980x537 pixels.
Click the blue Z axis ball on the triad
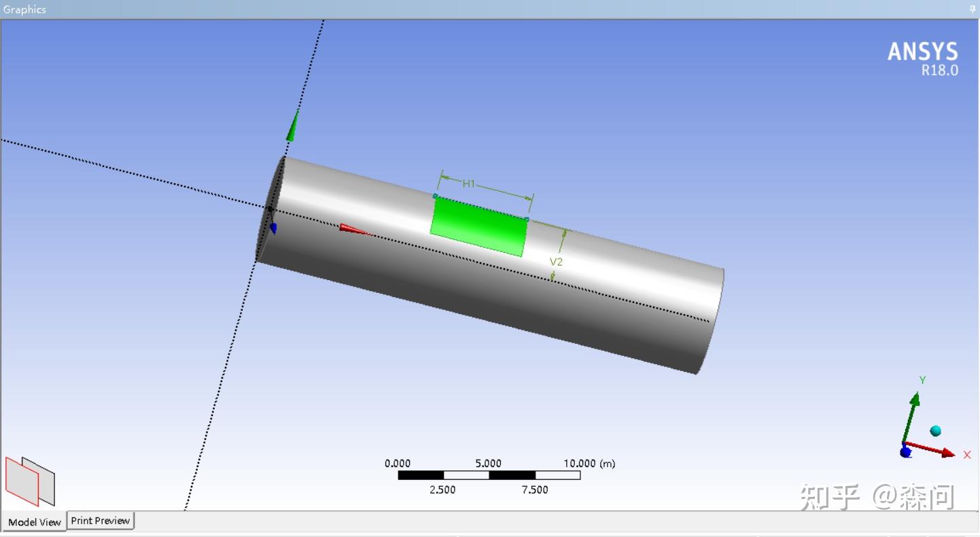(x=907, y=452)
